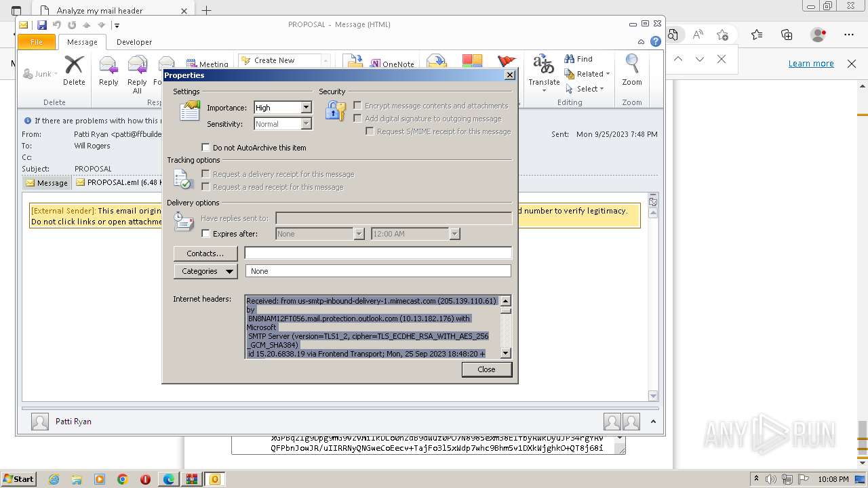Image resolution: width=868 pixels, height=488 pixels.
Task: Click the Translate icon
Action: point(544,73)
